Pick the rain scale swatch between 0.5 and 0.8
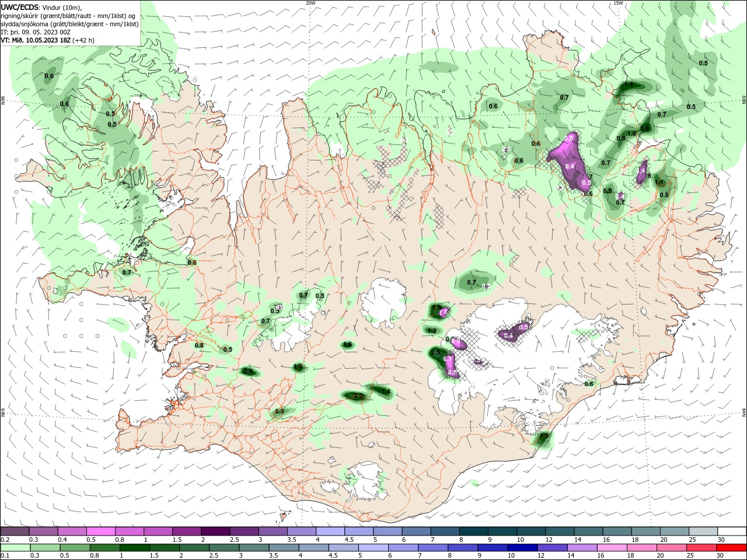 pyautogui.click(x=75, y=547)
